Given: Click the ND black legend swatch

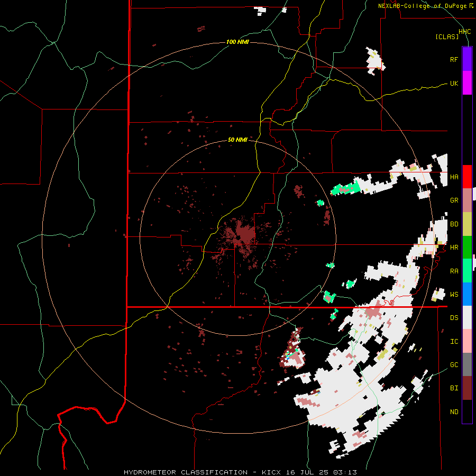Looking at the screenshot, I should coord(467,411).
